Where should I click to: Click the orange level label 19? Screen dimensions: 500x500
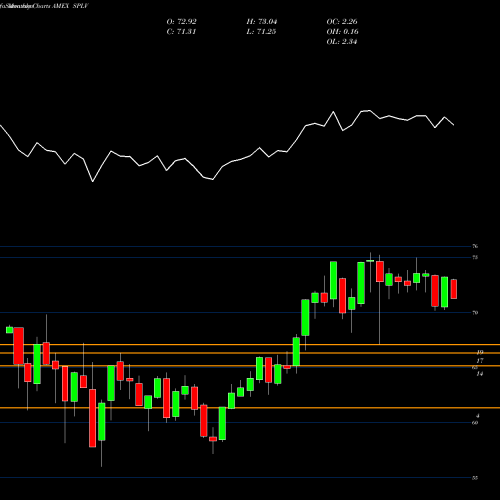pos(480,352)
